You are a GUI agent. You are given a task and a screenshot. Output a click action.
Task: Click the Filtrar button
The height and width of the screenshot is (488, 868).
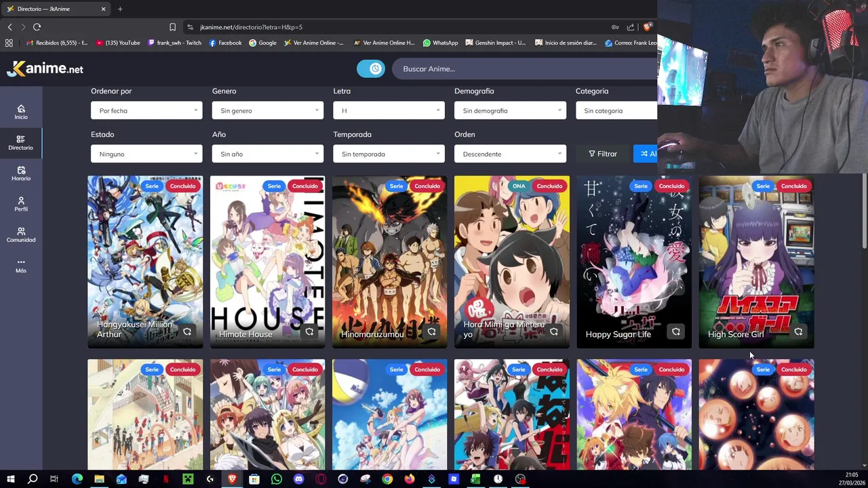[x=603, y=154]
